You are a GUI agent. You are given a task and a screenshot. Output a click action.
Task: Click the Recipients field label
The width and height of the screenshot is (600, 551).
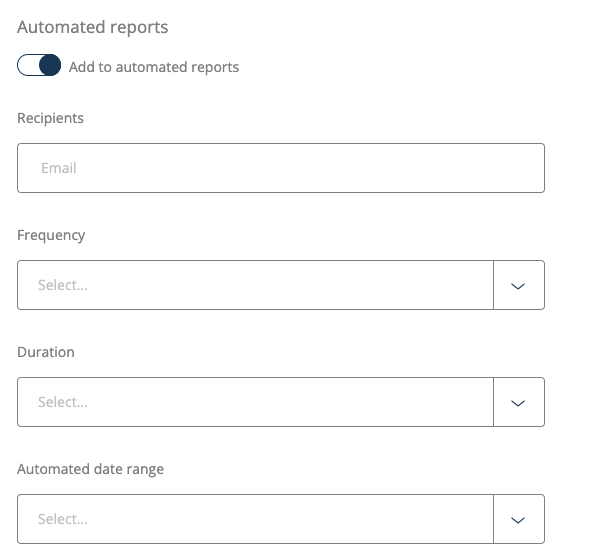pyautogui.click(x=51, y=118)
